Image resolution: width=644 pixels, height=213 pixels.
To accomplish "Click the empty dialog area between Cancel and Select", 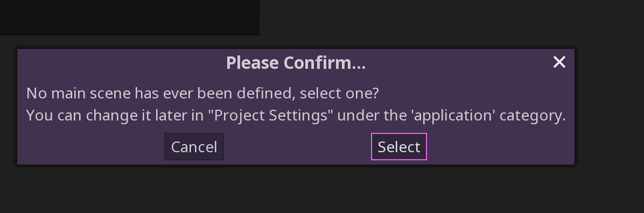I will pos(297,146).
